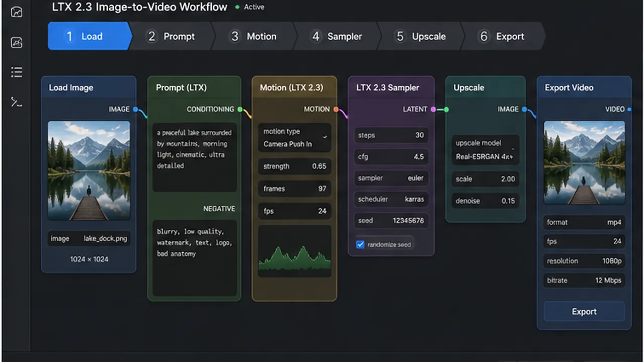
Task: Click the bitrate 12 Mbps field
Action: click(x=584, y=280)
